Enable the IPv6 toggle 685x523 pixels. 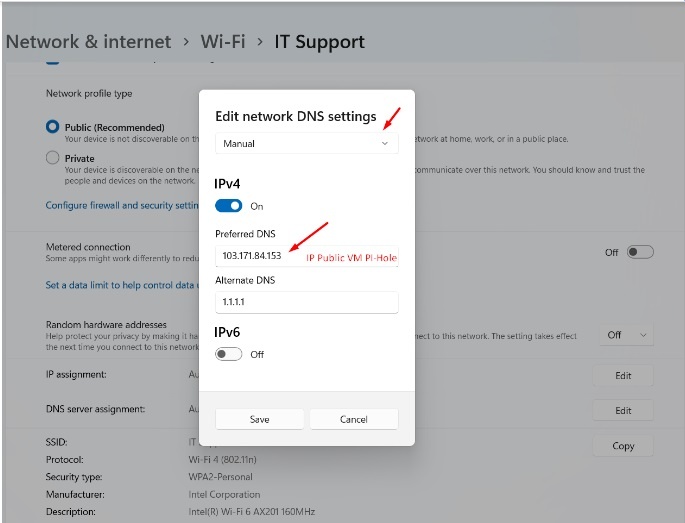click(x=229, y=354)
